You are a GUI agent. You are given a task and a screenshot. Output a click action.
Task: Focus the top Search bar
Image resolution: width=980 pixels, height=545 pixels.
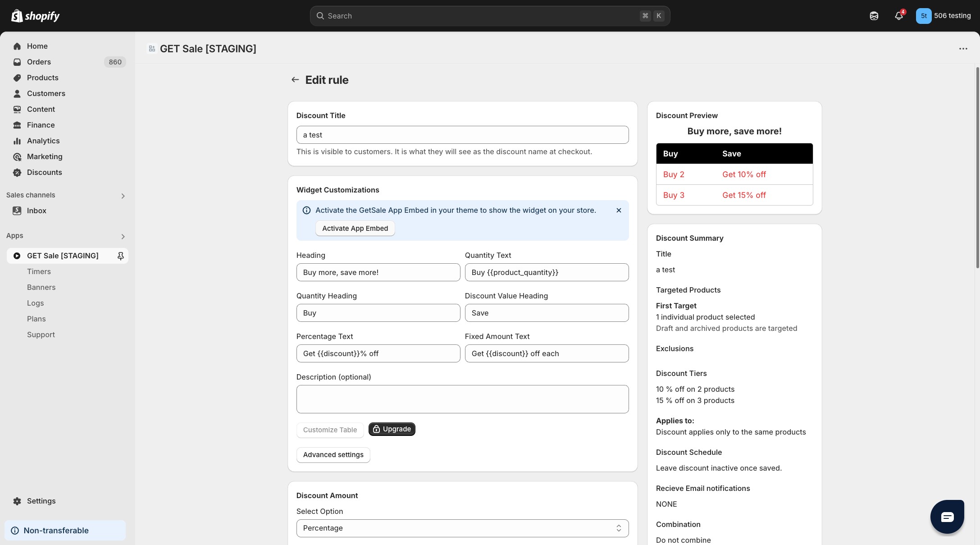(x=489, y=16)
